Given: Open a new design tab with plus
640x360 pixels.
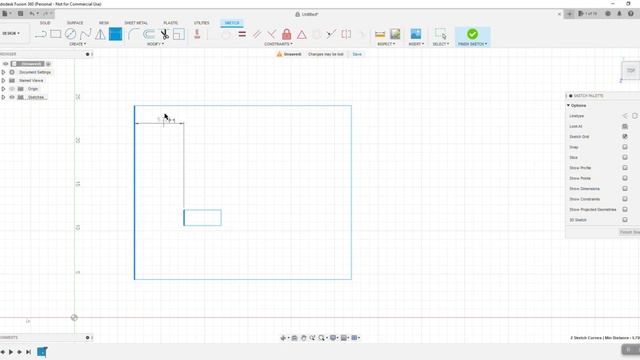Looking at the screenshot, I should click(x=569, y=14).
